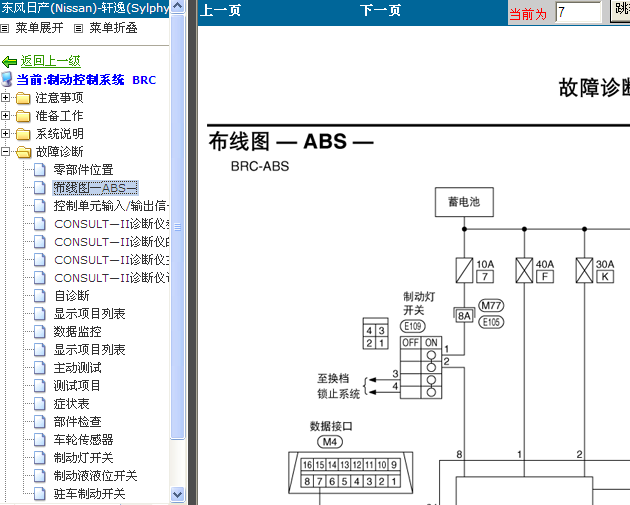This screenshot has height=505, width=630.
Task: Open the 自诊断 tree item
Action: pyautogui.click(x=72, y=296)
